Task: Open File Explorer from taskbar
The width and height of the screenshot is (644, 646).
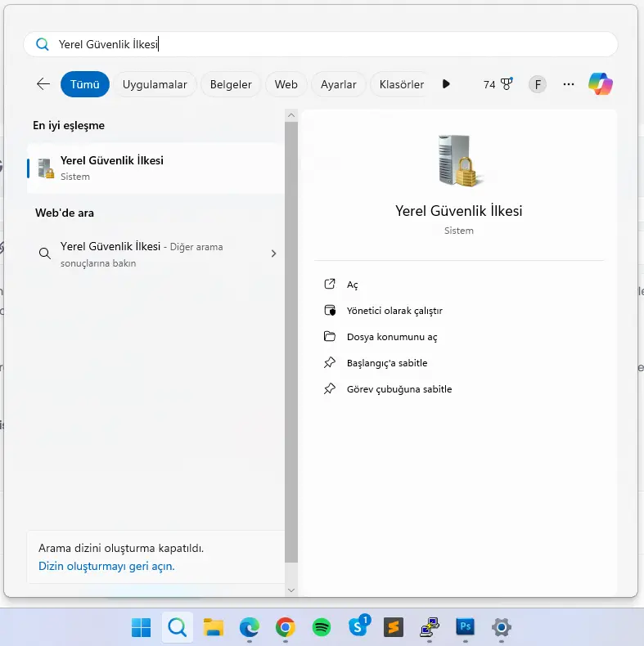Action: 214,627
